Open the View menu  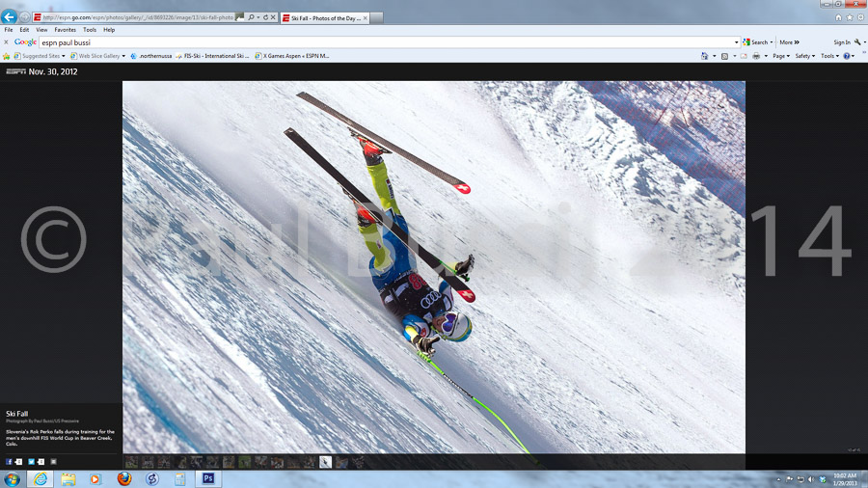(41, 30)
